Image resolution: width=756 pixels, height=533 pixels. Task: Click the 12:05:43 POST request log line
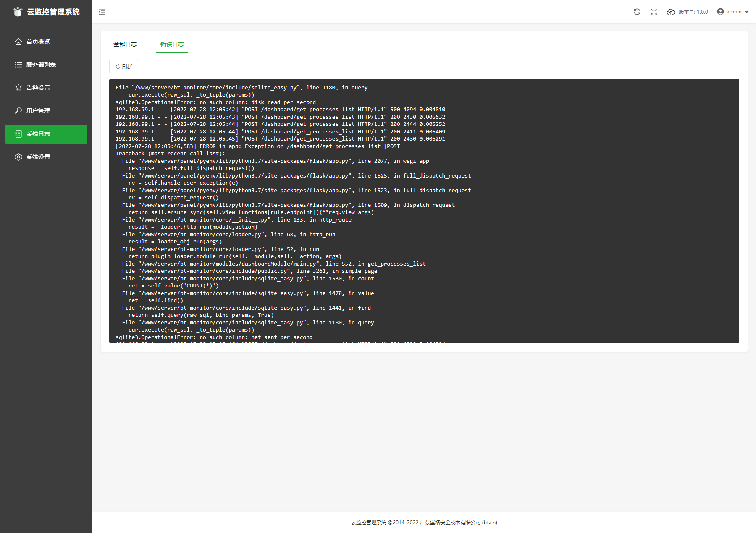[280, 117]
